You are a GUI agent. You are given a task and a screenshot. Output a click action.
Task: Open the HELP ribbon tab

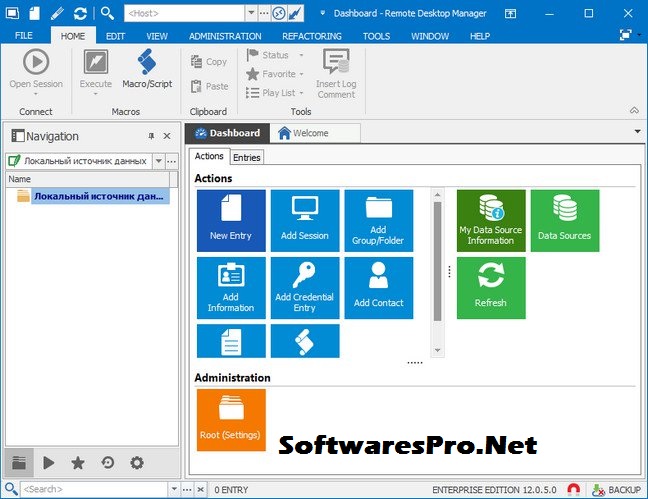480,36
